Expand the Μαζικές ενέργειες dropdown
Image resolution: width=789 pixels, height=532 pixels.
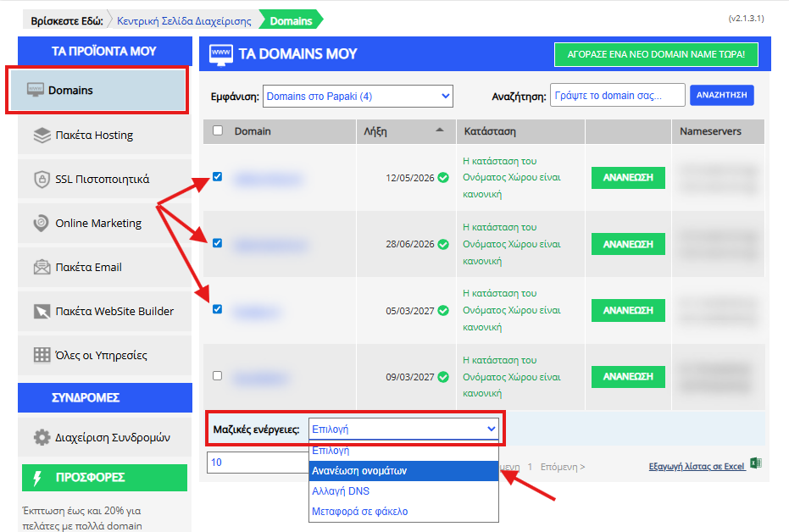pyautogui.click(x=404, y=429)
